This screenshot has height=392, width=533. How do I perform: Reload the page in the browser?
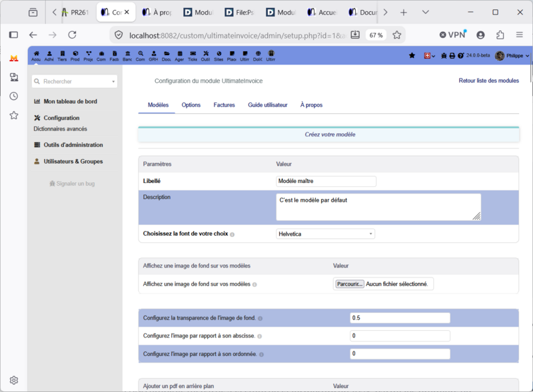coord(72,35)
